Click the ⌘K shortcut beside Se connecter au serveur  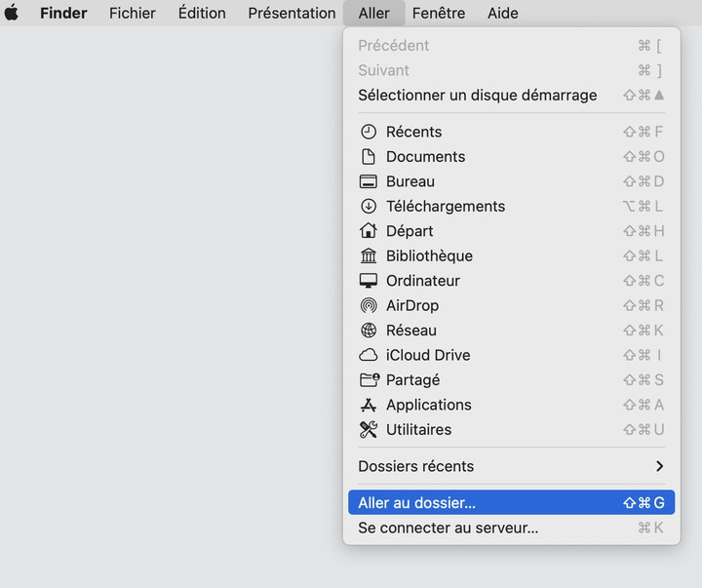point(650,528)
